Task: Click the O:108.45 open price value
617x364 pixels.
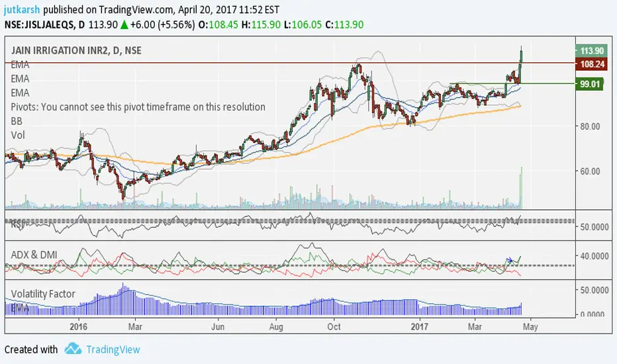Action: [218, 24]
